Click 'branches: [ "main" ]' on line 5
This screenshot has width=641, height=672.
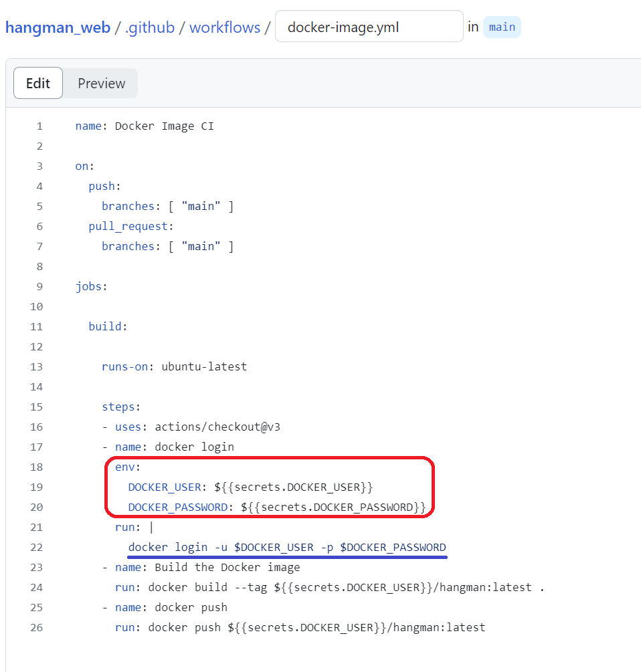point(168,206)
